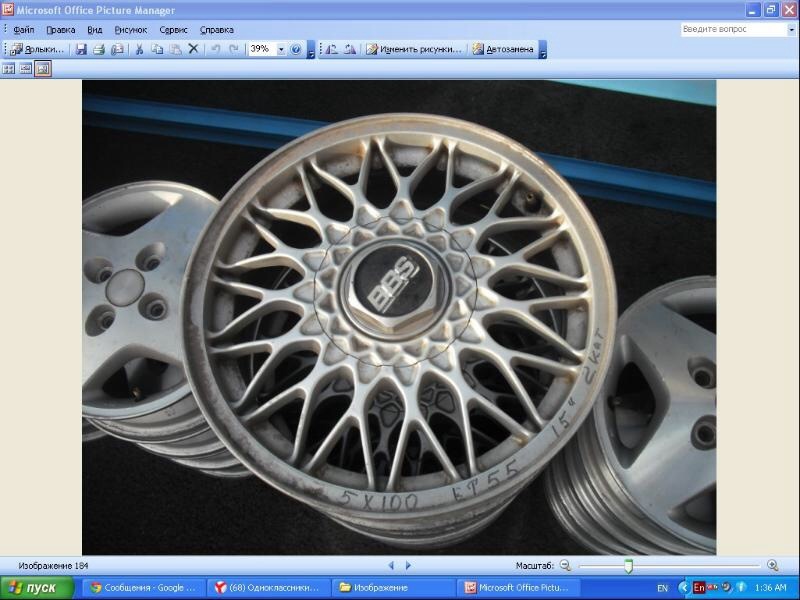Click the Print icon
The height and width of the screenshot is (600, 800).
click(99, 49)
